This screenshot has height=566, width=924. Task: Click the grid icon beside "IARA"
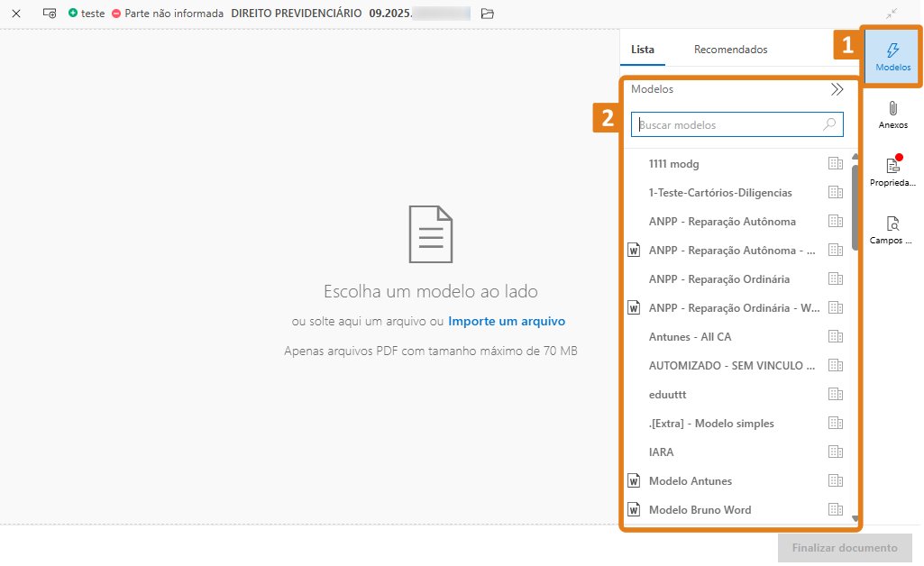pos(835,452)
